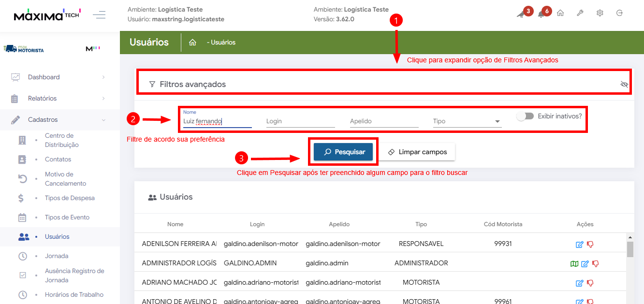This screenshot has width=644, height=304.
Task: Edit user ADENILSON FERREIRA
Action: point(579,245)
